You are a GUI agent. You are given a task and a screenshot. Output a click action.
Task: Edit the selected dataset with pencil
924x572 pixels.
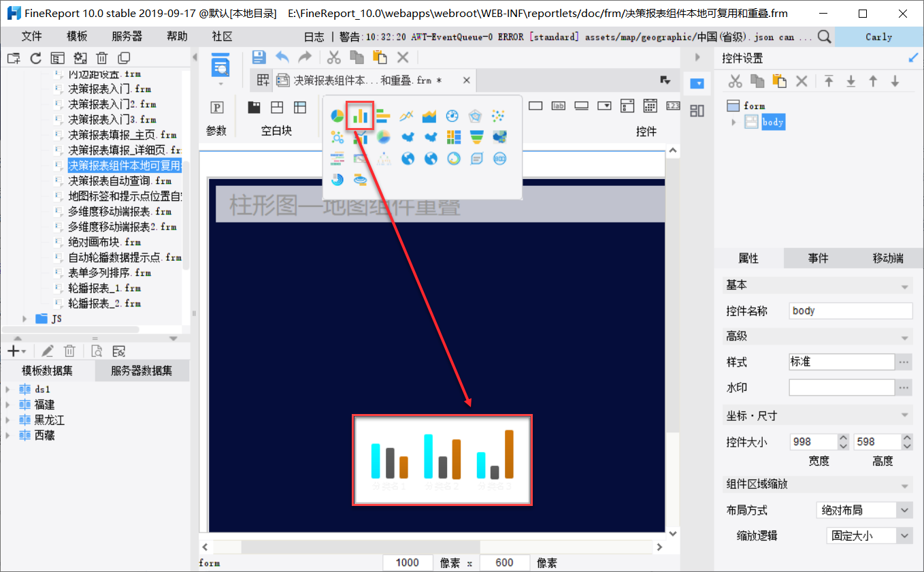pos(48,351)
